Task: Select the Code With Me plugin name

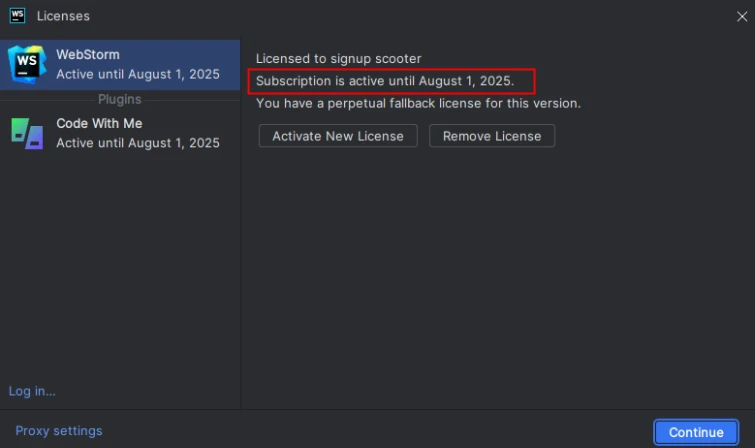Action: [99, 123]
